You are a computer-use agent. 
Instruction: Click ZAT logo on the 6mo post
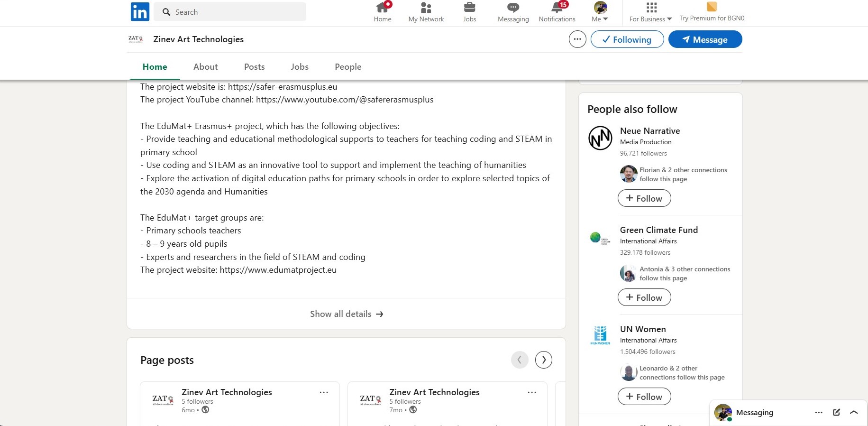(x=163, y=400)
